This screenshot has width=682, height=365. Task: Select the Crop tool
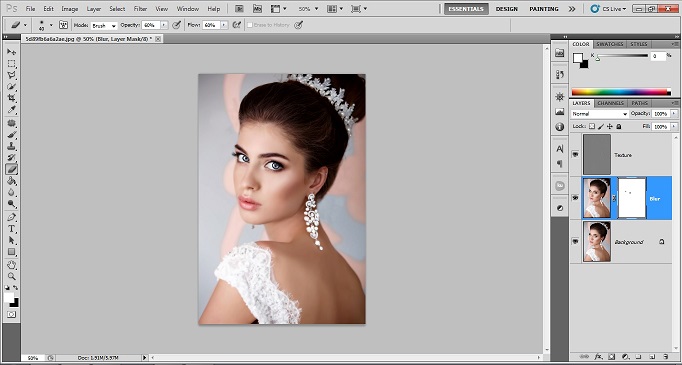[x=11, y=98]
